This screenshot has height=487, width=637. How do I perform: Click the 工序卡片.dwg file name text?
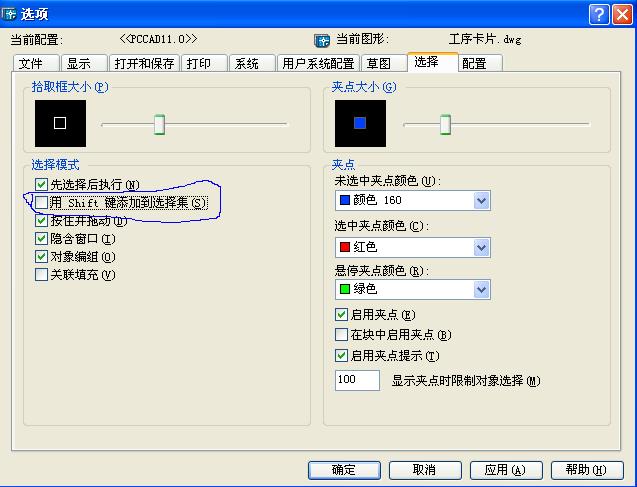[x=485, y=39]
